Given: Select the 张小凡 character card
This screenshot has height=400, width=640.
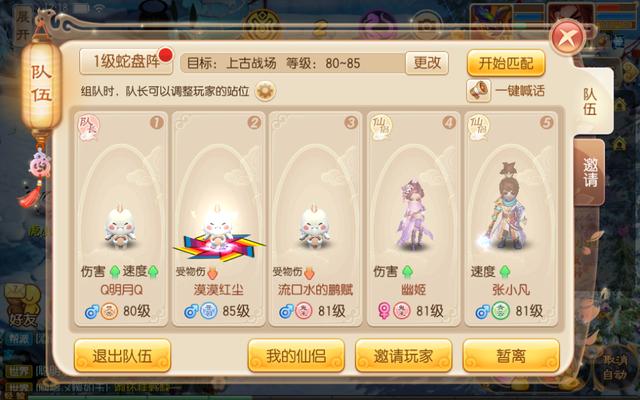Looking at the screenshot, I should (x=511, y=219).
